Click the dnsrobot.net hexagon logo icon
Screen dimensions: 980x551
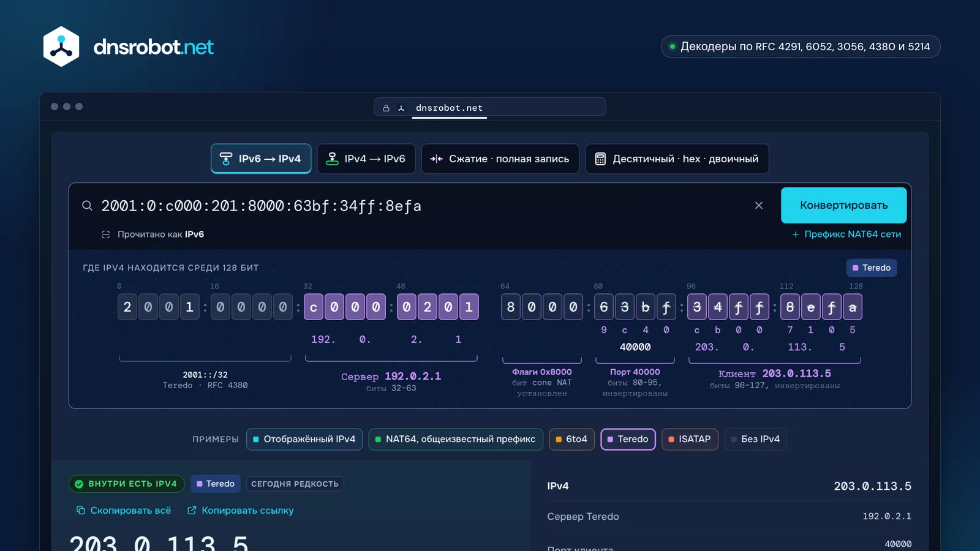pos(61,47)
